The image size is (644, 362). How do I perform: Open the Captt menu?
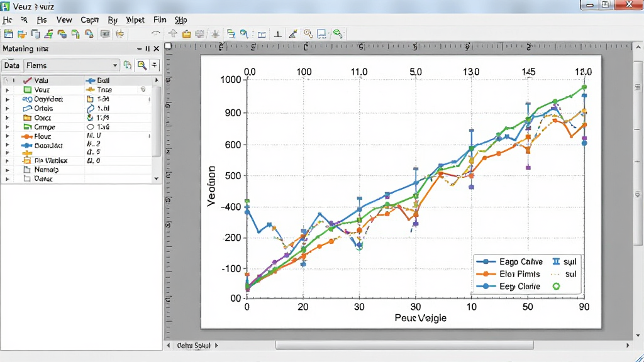click(x=89, y=19)
